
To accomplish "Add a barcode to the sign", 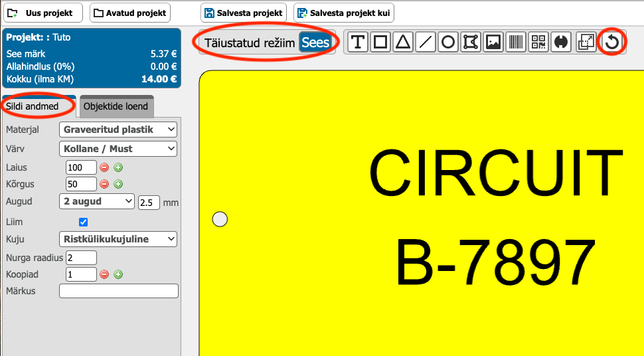I will pyautogui.click(x=516, y=42).
